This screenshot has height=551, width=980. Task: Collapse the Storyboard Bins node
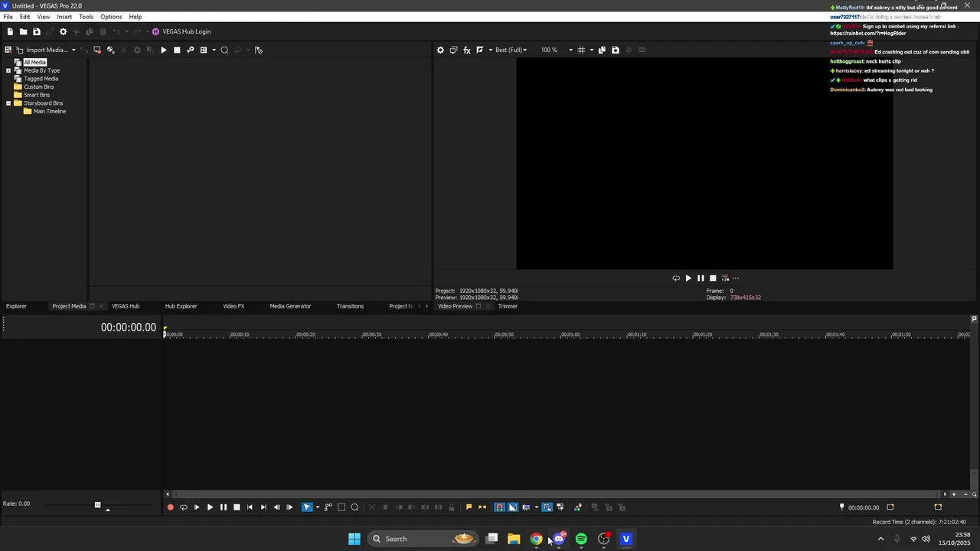click(x=8, y=103)
